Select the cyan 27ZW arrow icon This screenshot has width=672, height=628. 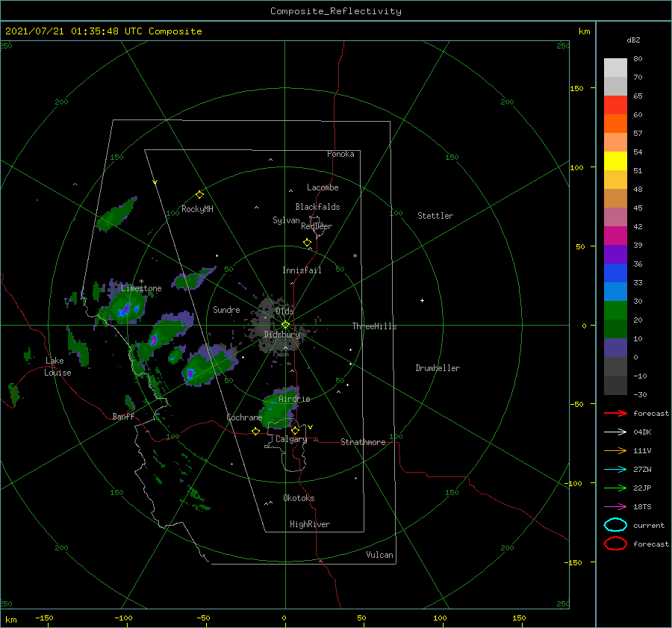point(615,470)
